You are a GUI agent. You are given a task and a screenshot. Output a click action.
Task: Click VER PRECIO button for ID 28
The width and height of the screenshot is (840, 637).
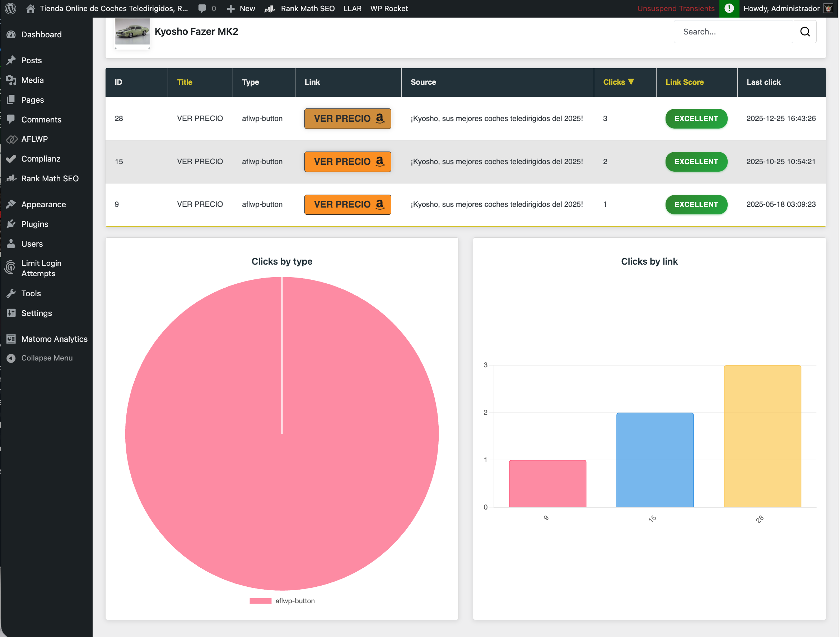point(347,118)
